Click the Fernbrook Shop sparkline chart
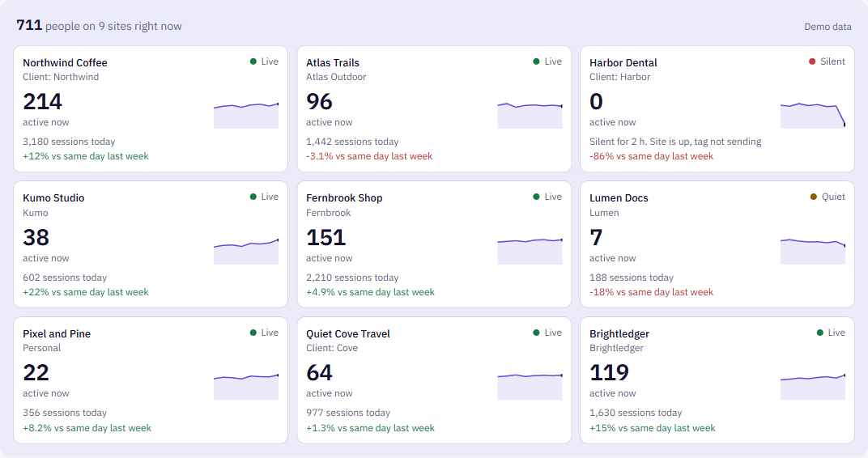The height and width of the screenshot is (458, 868). pos(530,251)
